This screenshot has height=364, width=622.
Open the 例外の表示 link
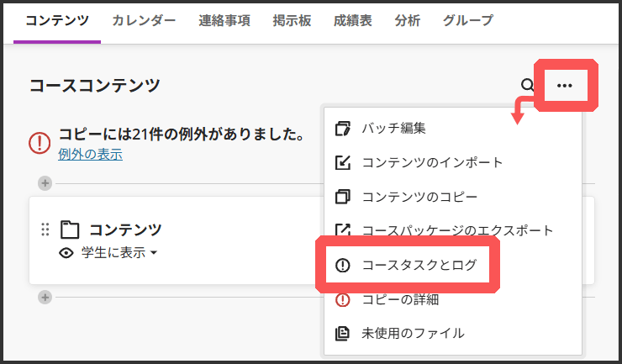tap(90, 155)
